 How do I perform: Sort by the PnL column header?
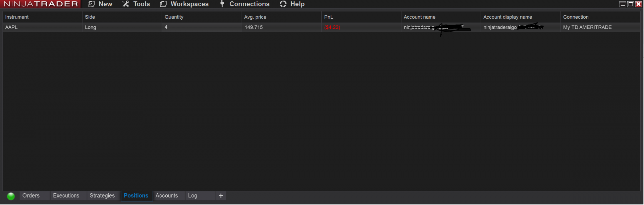[x=361, y=17]
